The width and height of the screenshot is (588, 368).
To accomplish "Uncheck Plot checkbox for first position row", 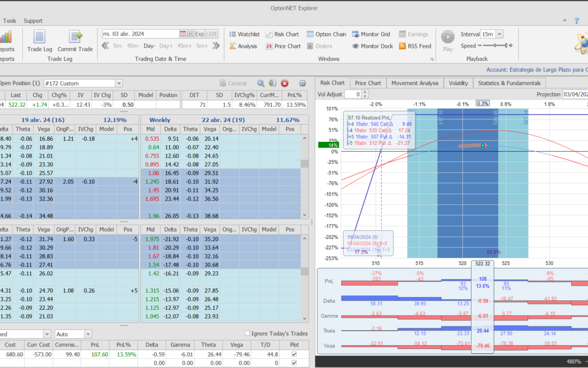I will (x=295, y=354).
